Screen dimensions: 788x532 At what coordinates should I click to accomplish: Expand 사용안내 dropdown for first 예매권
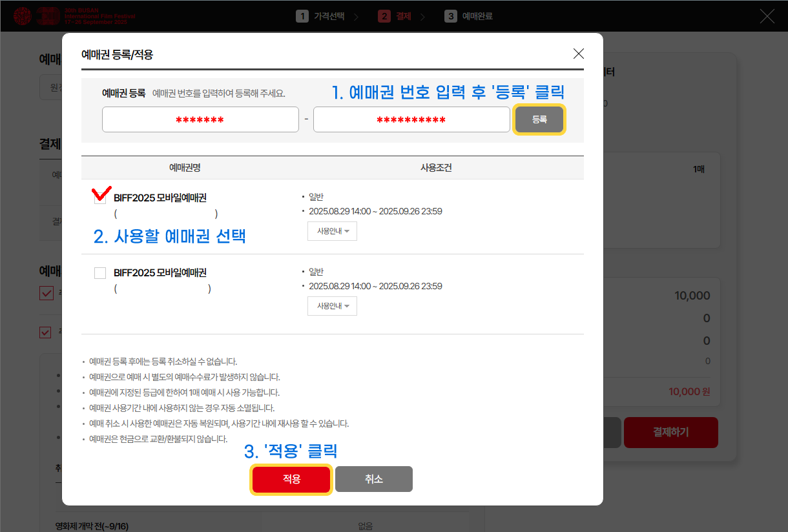tap(332, 231)
